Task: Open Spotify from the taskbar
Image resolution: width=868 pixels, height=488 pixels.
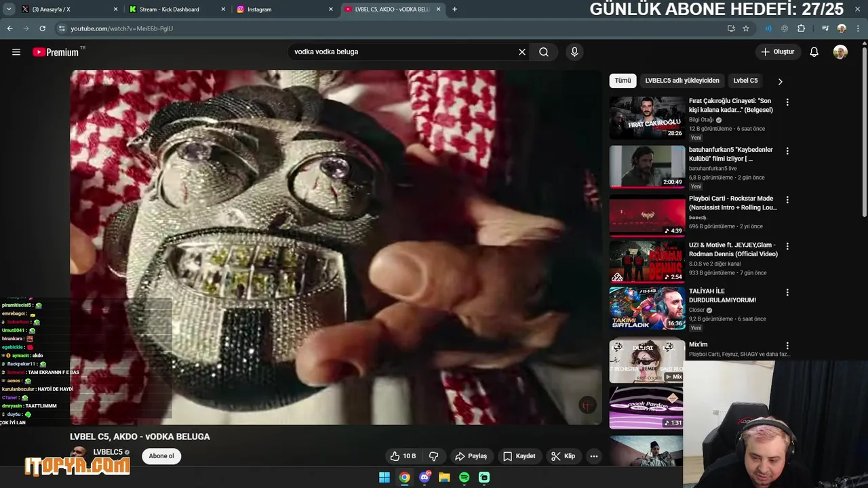Action: pos(464,477)
